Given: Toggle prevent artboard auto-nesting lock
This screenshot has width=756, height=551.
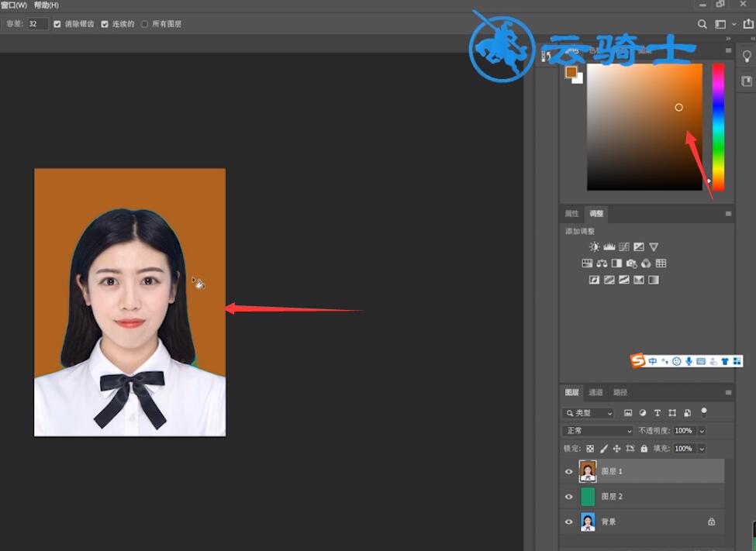Looking at the screenshot, I should tap(630, 449).
